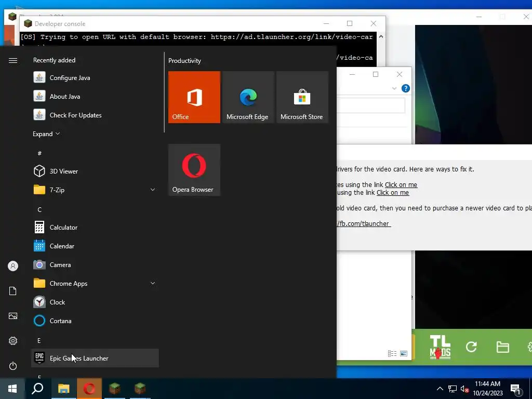Screen dimensions: 532x399
Task: Minimize the Developer console window
Action: pyautogui.click(x=326, y=23)
